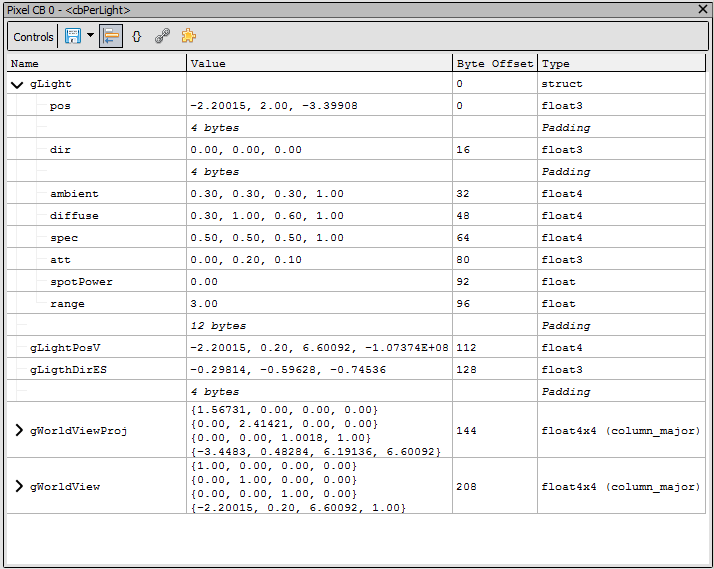Select the diffuse row

[356, 216]
